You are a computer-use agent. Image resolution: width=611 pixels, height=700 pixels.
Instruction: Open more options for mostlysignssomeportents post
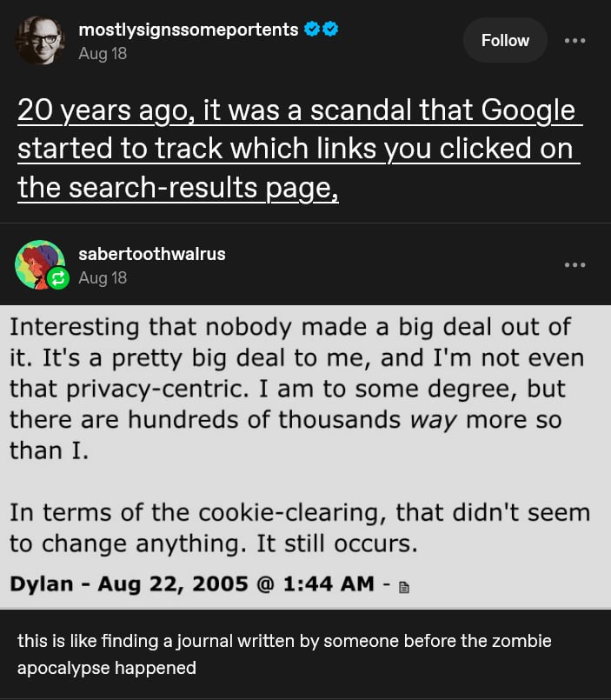click(x=574, y=40)
